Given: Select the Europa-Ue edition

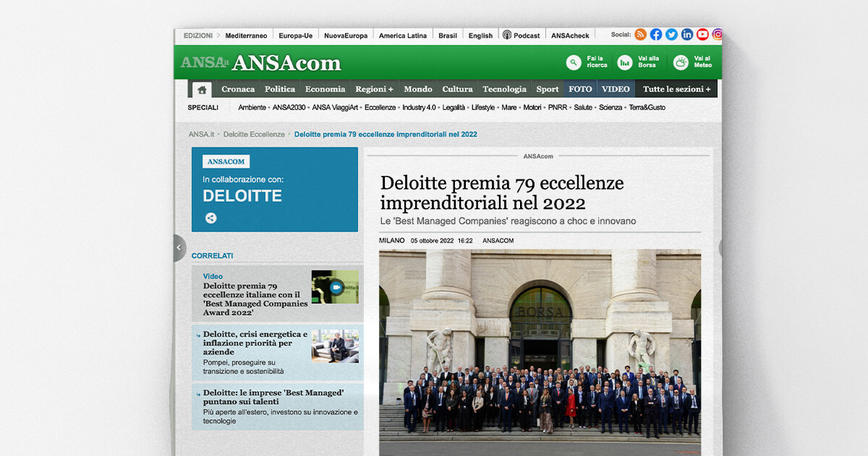Looking at the screenshot, I should click(x=295, y=35).
